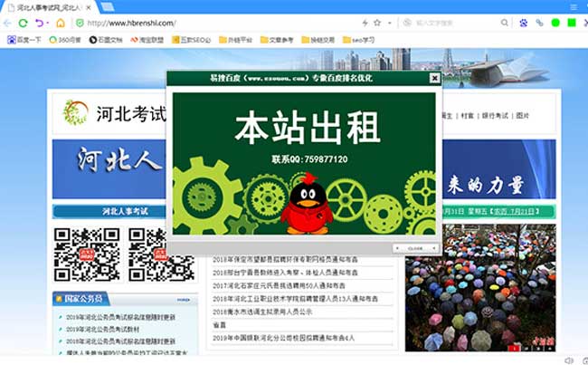Click the QQ penguin in the popup ad
Image resolution: width=588 pixels, height=365 pixels.
307,205
